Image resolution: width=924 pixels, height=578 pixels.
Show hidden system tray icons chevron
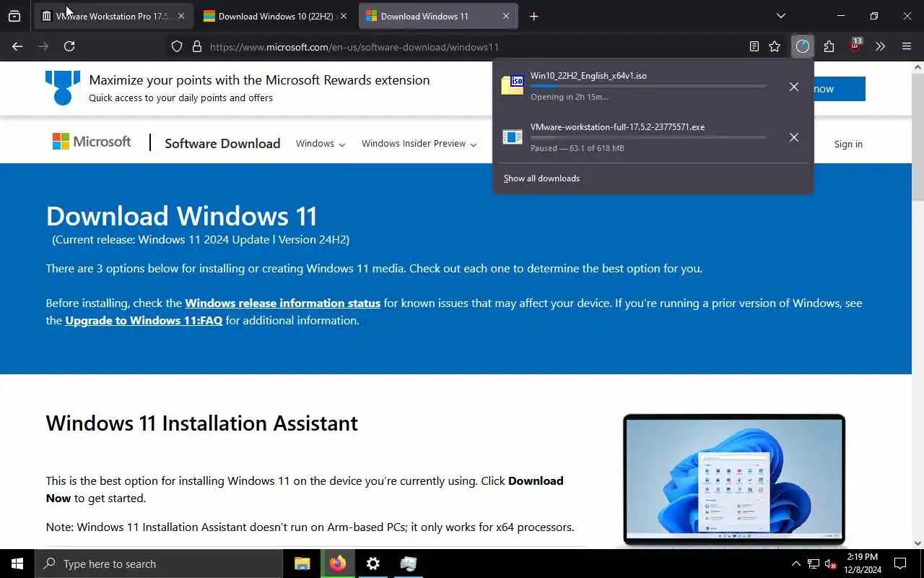click(x=796, y=564)
